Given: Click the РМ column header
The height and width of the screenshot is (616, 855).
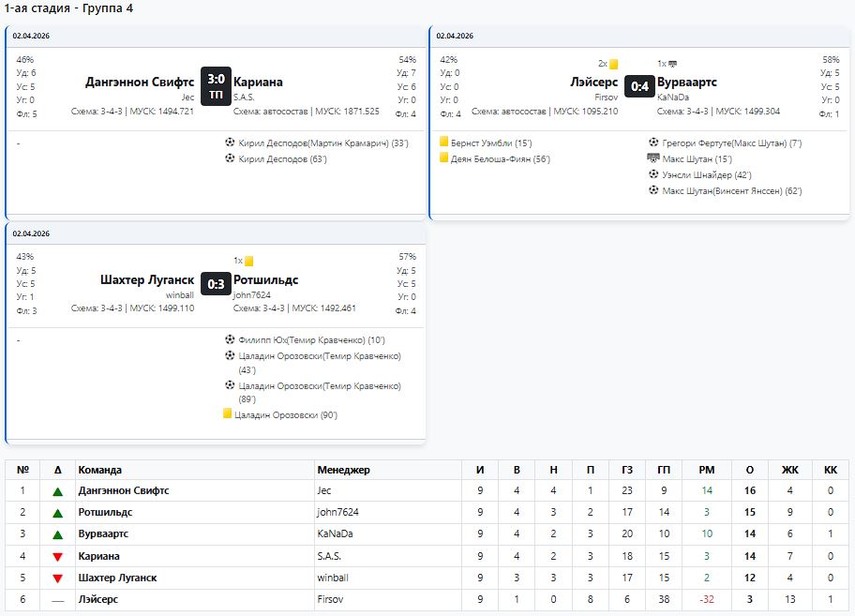Looking at the screenshot, I should [x=706, y=470].
